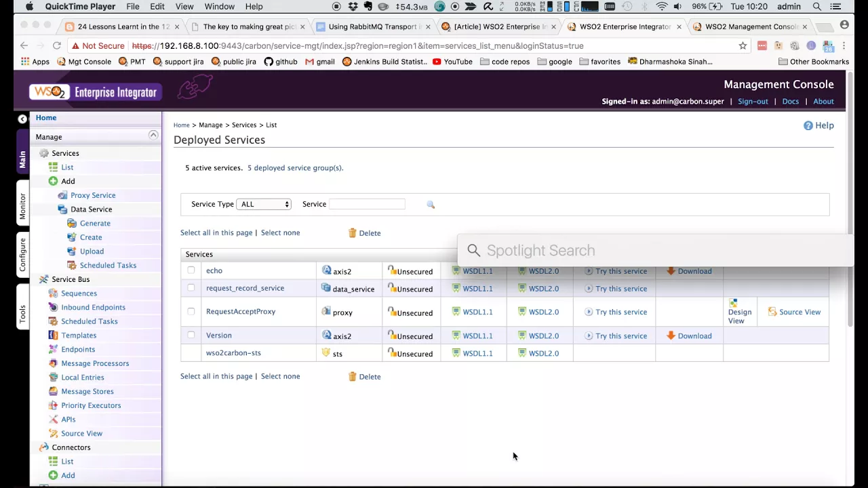Click the browser back arrow
The height and width of the screenshot is (488, 868).
[24, 45]
